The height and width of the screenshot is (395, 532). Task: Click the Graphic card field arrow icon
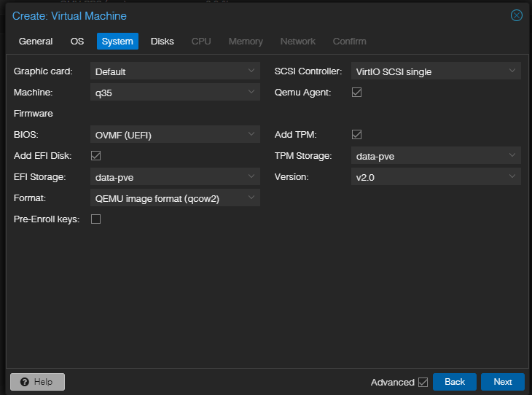[x=251, y=71]
